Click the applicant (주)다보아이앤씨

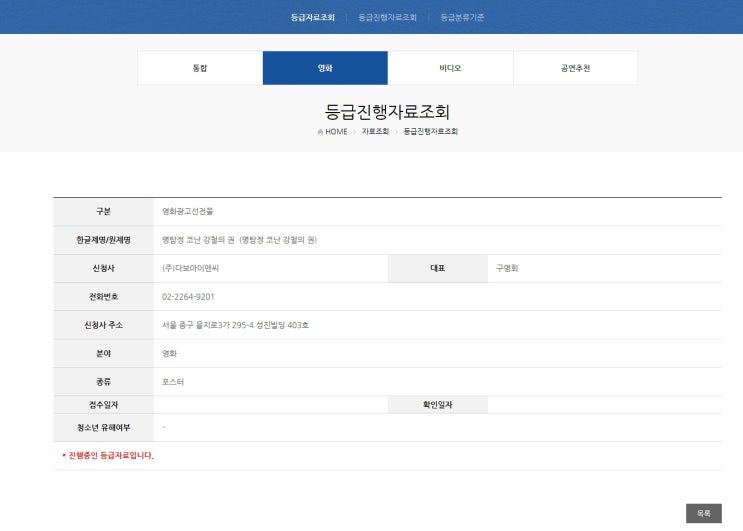pos(190,268)
